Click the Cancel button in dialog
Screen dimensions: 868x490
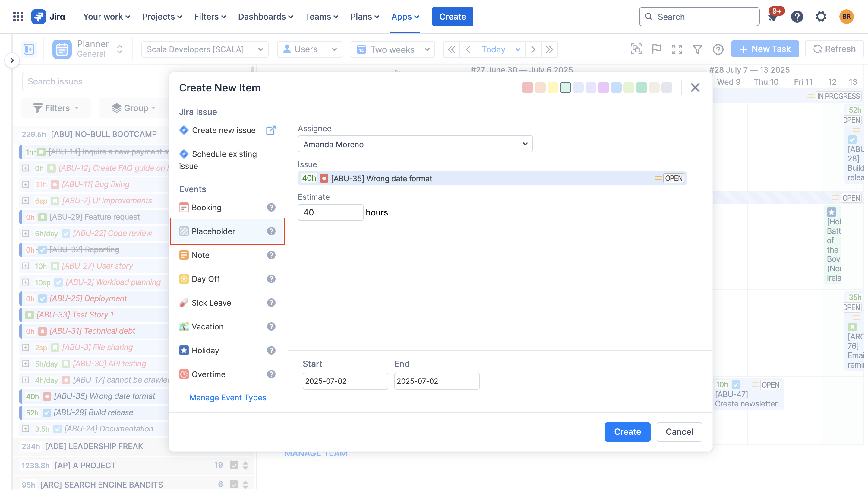tap(679, 432)
